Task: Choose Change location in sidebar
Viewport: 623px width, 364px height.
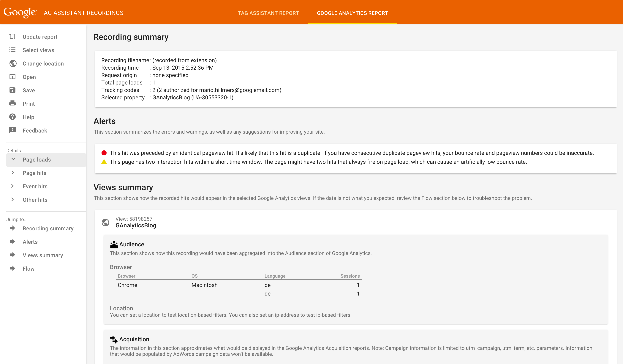Action: pos(43,63)
